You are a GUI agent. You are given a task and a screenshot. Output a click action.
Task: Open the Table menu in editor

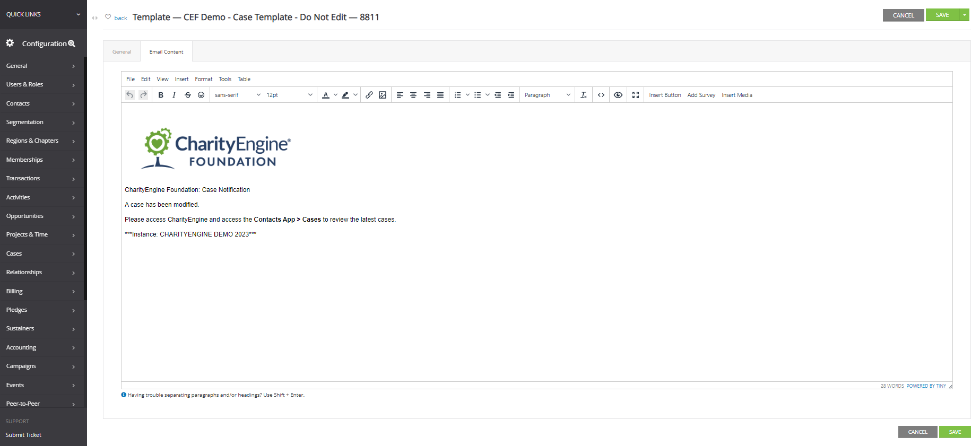click(x=244, y=79)
